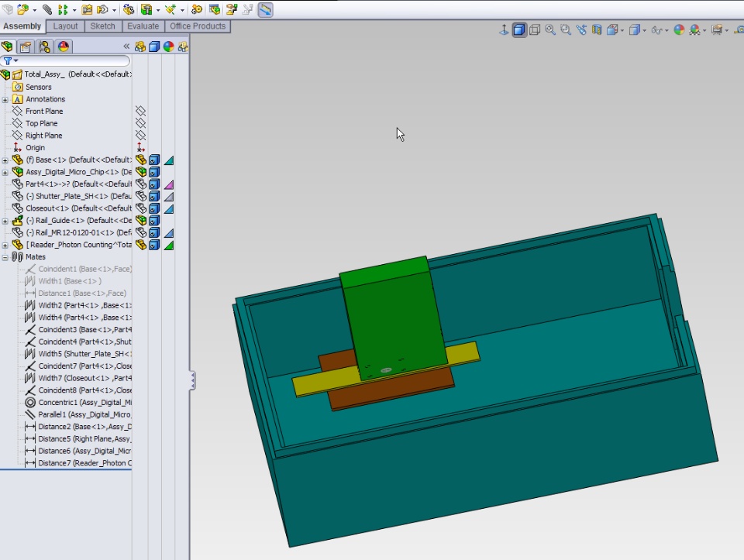Click the Previous View icon
This screenshot has height=560, width=744.
coord(580,30)
